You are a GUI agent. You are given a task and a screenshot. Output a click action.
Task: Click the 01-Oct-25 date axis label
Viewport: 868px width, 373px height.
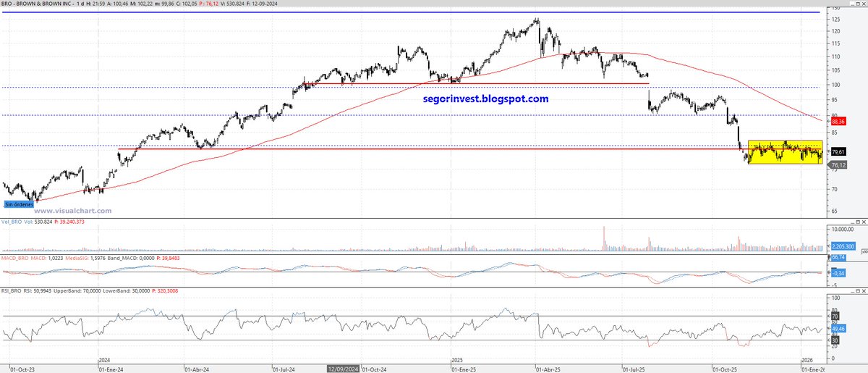(x=725, y=369)
